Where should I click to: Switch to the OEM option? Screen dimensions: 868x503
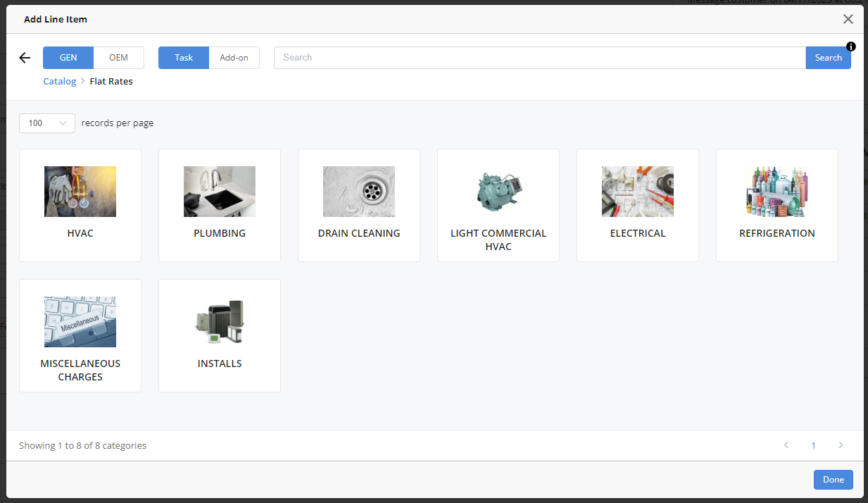(119, 58)
